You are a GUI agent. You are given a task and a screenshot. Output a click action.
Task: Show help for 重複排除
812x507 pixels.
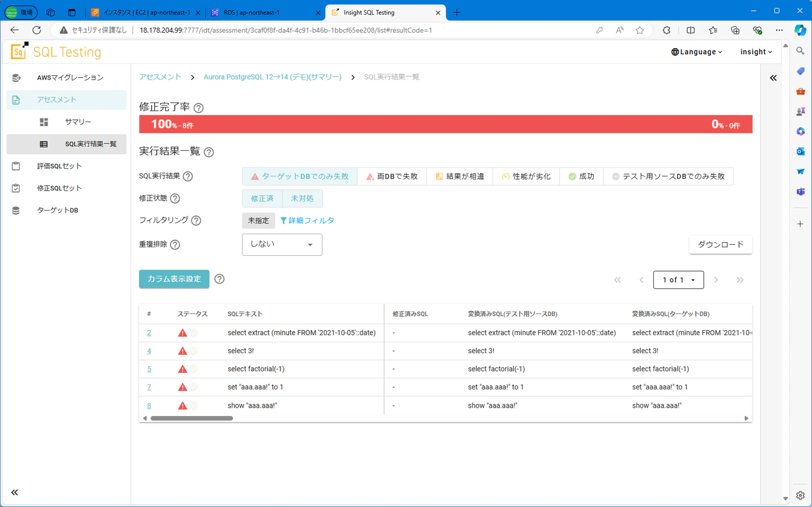[175, 244]
